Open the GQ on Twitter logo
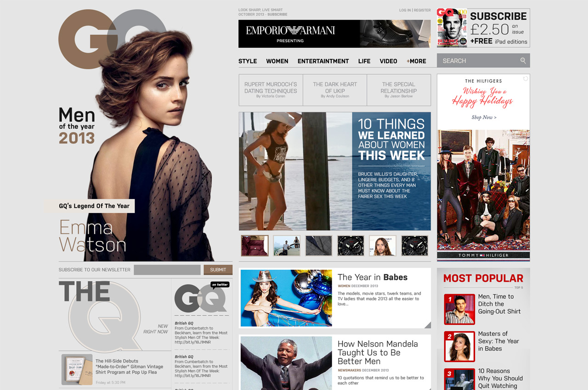Image resolution: width=588 pixels, height=390 pixels. coord(201,298)
